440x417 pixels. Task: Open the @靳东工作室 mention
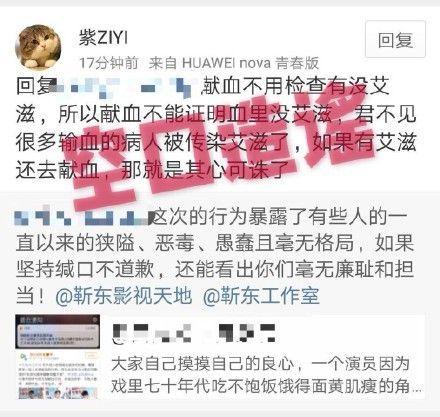[x=261, y=296]
